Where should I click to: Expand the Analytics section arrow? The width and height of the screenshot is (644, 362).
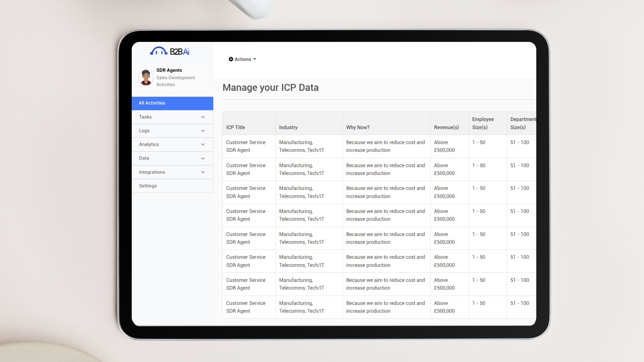pos(203,144)
